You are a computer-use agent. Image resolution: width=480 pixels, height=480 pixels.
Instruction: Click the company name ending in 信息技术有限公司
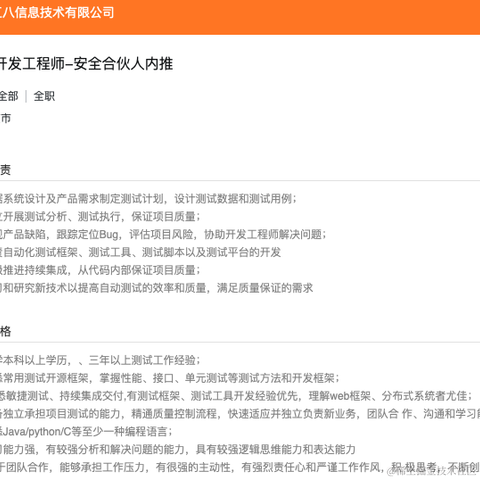pos(57,13)
